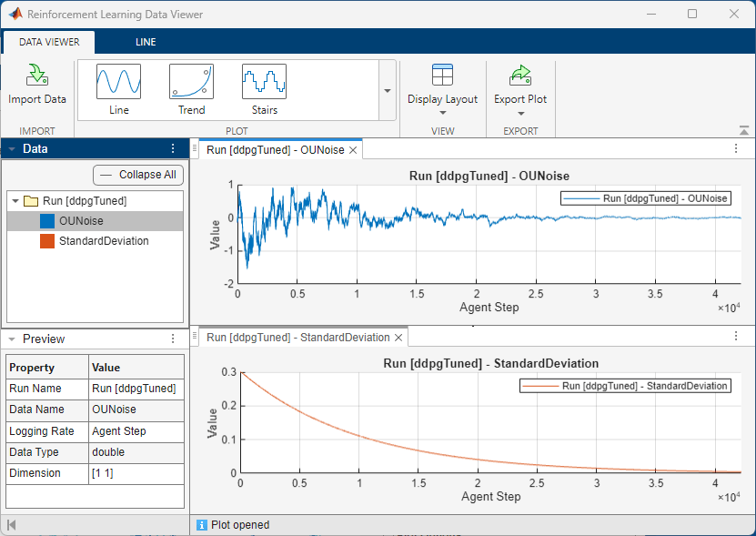Activate the StandardDeviation plot tab
This screenshot has height=536, width=756.
tap(298, 337)
